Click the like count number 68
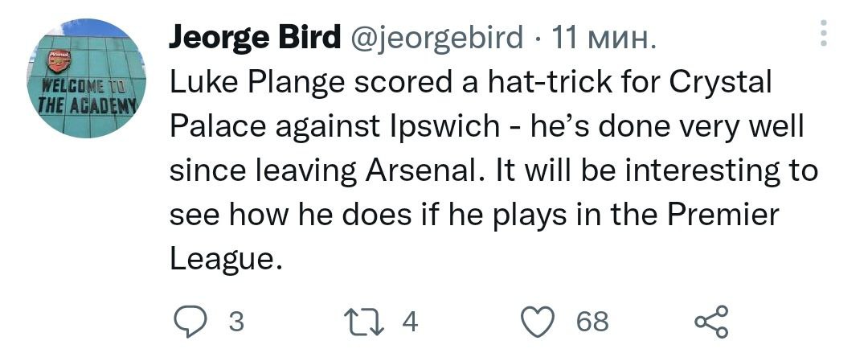The image size is (868, 349). tap(592, 322)
